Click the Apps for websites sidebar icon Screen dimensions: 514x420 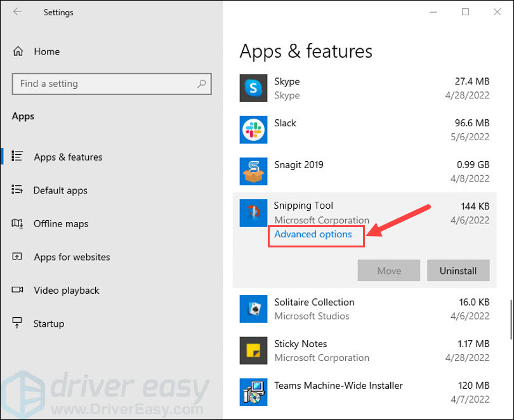pos(18,257)
